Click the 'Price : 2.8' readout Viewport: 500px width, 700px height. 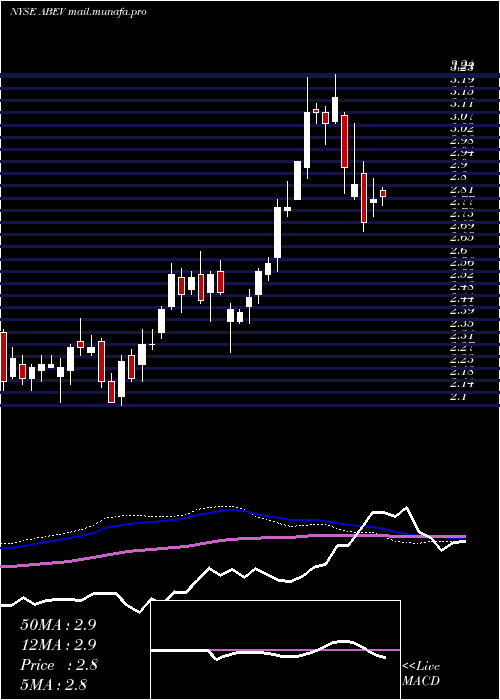pyautogui.click(x=58, y=665)
